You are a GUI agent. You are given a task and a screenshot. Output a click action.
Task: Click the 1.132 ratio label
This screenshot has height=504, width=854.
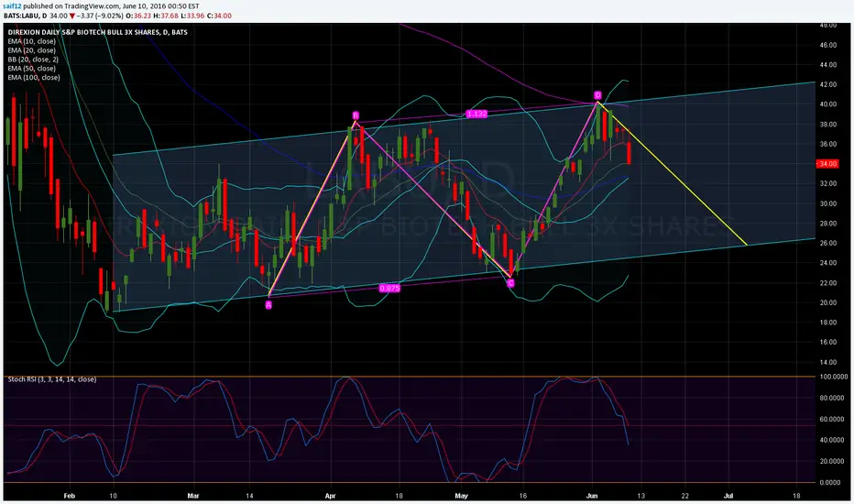tap(476, 114)
